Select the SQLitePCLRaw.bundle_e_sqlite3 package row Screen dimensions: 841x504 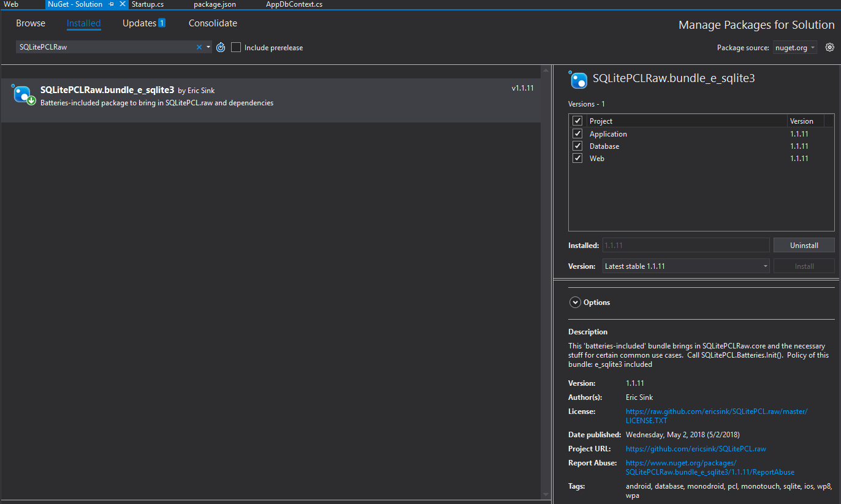point(271,100)
